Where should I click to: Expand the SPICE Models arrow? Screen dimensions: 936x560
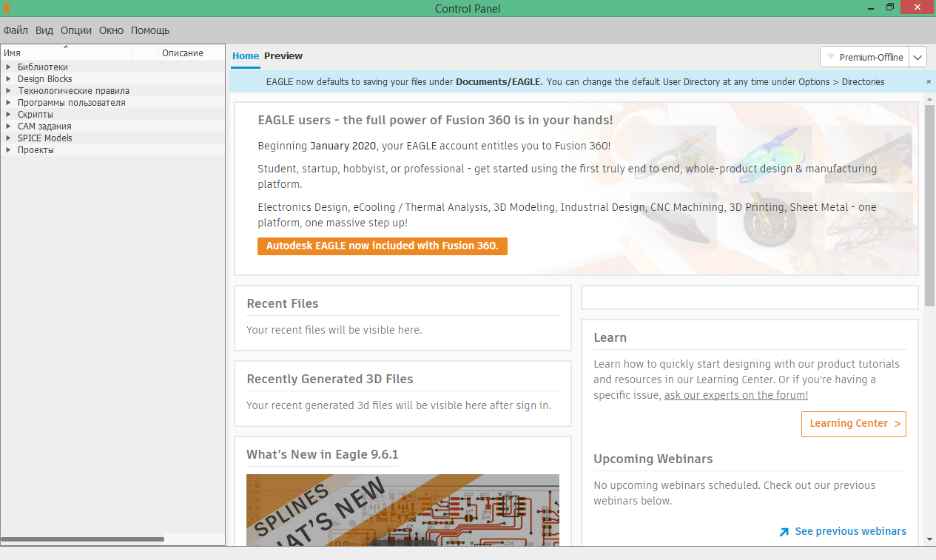tap(8, 138)
